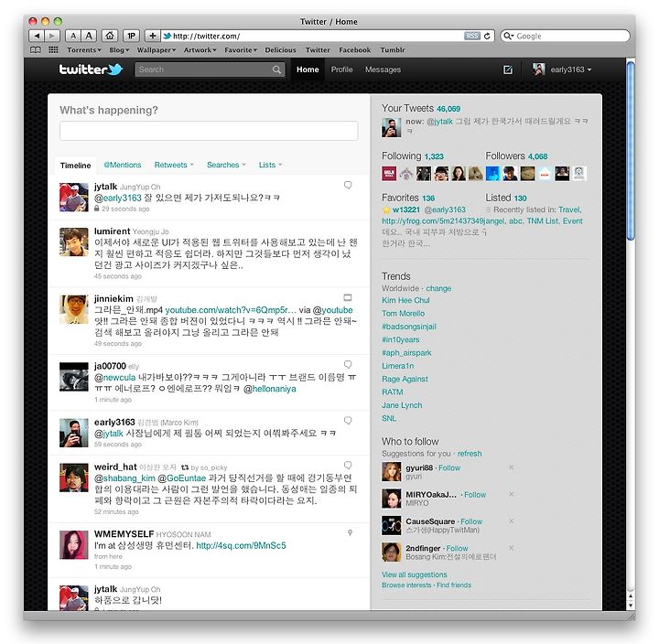The height and width of the screenshot is (644, 659).
Task: Click the conversation bubble on jytalk's top tweet
Action: pos(348,185)
